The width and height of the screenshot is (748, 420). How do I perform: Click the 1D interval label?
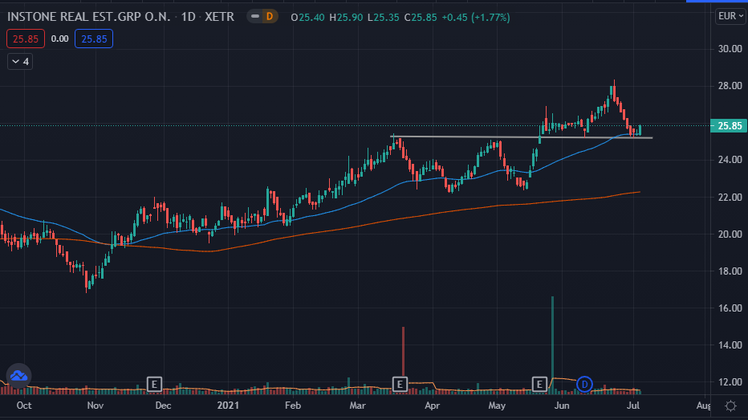coord(188,17)
